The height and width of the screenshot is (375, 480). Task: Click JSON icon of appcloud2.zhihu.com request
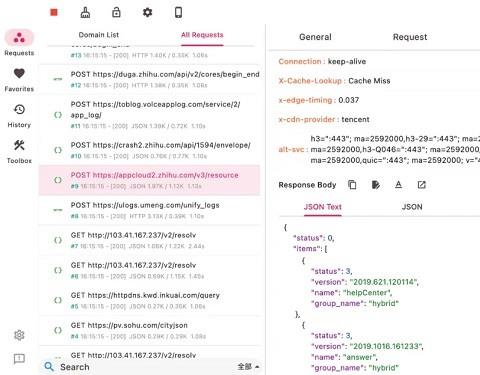pyautogui.click(x=58, y=180)
